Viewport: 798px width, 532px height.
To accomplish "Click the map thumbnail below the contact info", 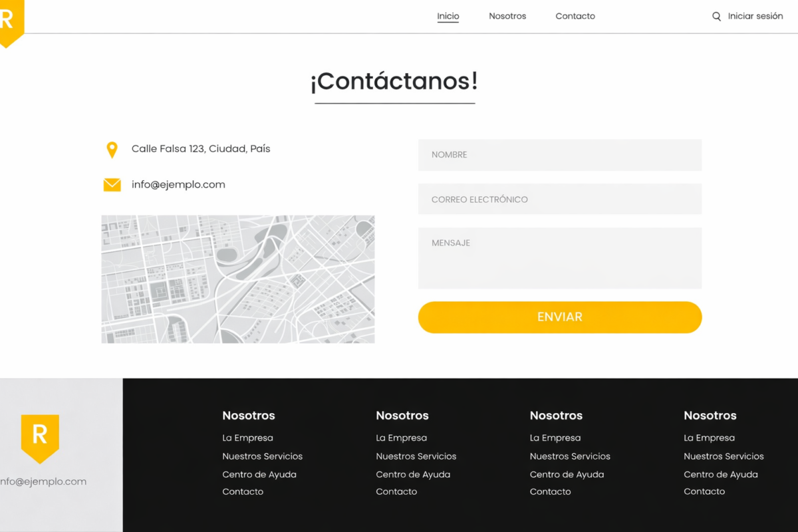I will (x=237, y=279).
